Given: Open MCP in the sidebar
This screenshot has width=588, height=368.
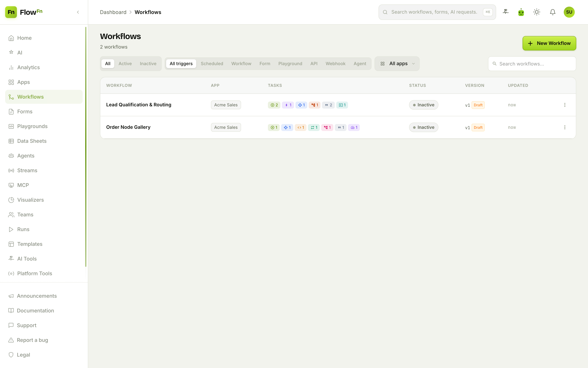Looking at the screenshot, I should (x=44, y=185).
